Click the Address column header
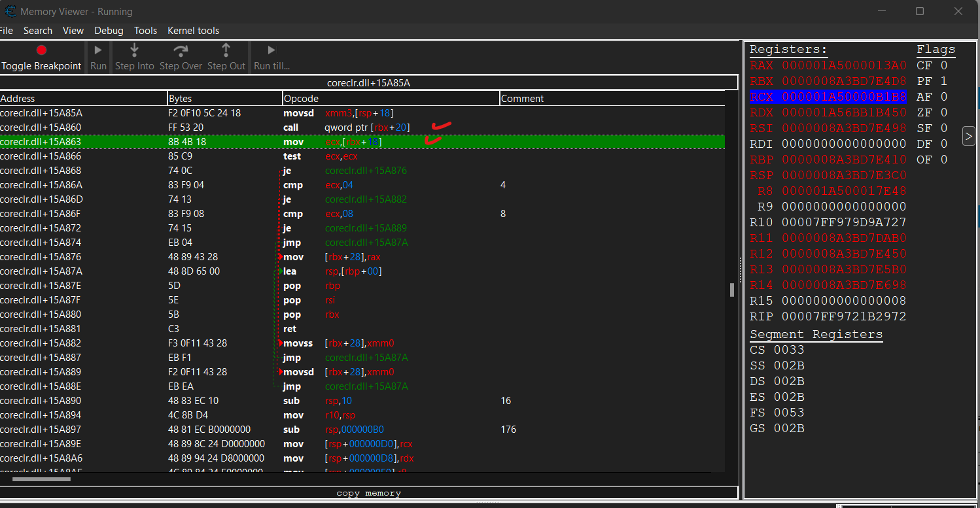 pyautogui.click(x=84, y=99)
